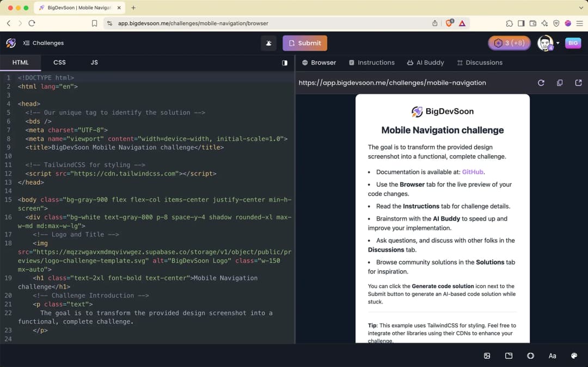Click the "<meta charset="UTF-8">" code line
Screen dimensions: 588x367
[x=66, y=130]
